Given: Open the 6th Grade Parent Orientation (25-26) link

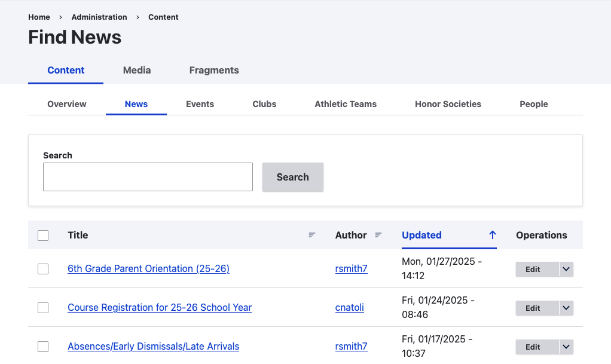Looking at the screenshot, I should [x=148, y=268].
